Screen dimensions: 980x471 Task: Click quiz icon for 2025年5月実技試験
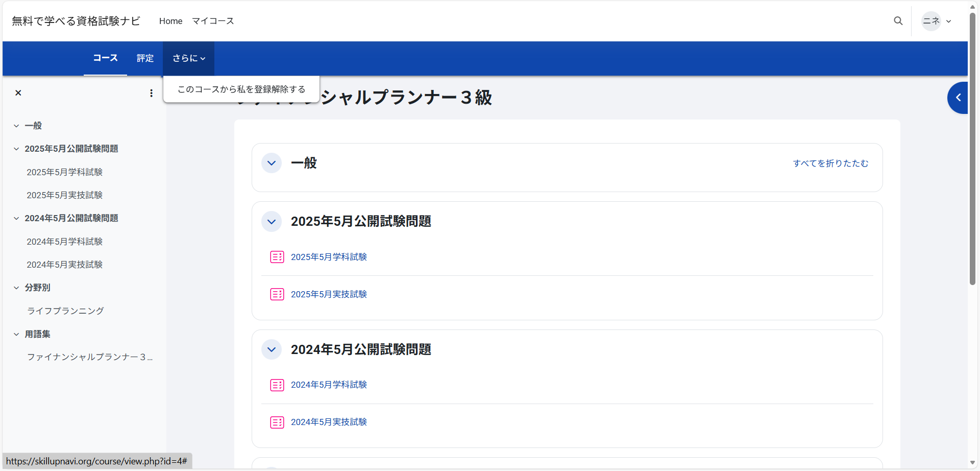(x=277, y=294)
